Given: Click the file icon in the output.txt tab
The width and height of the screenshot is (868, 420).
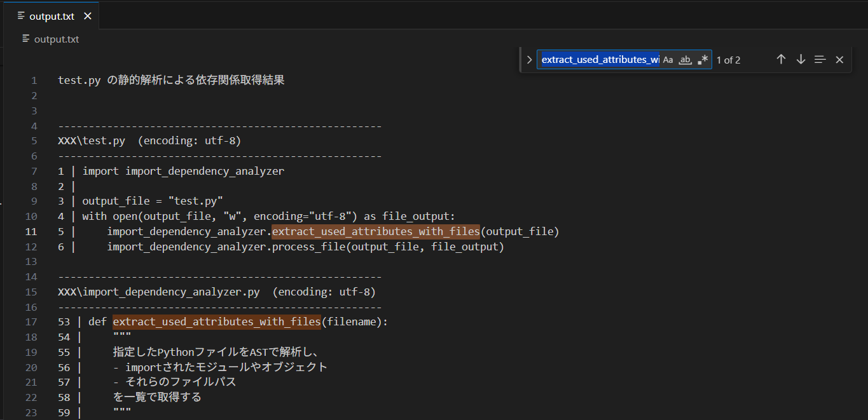Looking at the screenshot, I should pyautogui.click(x=22, y=16).
